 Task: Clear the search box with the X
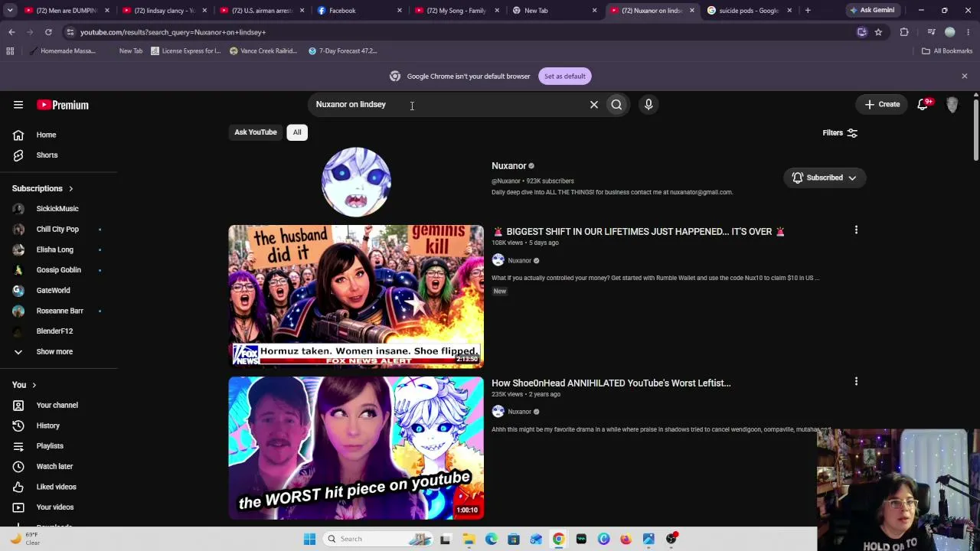tap(594, 104)
